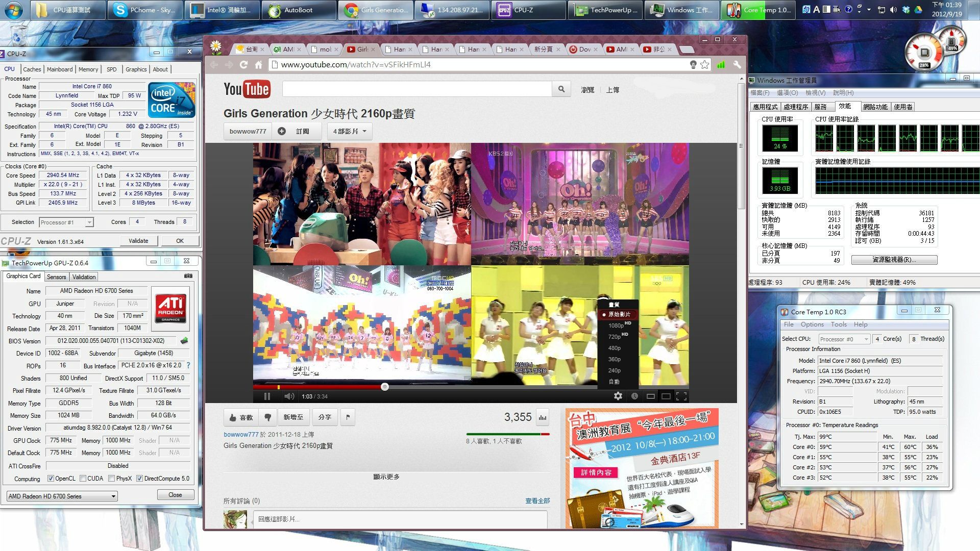980x551 pixels.
Task: Open the new tab button in Chrome
Action: pyautogui.click(x=687, y=49)
